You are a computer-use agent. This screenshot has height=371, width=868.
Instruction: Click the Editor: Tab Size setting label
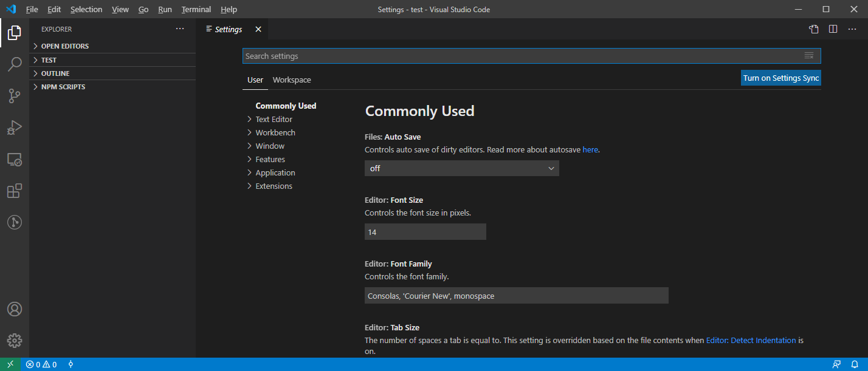(x=392, y=327)
